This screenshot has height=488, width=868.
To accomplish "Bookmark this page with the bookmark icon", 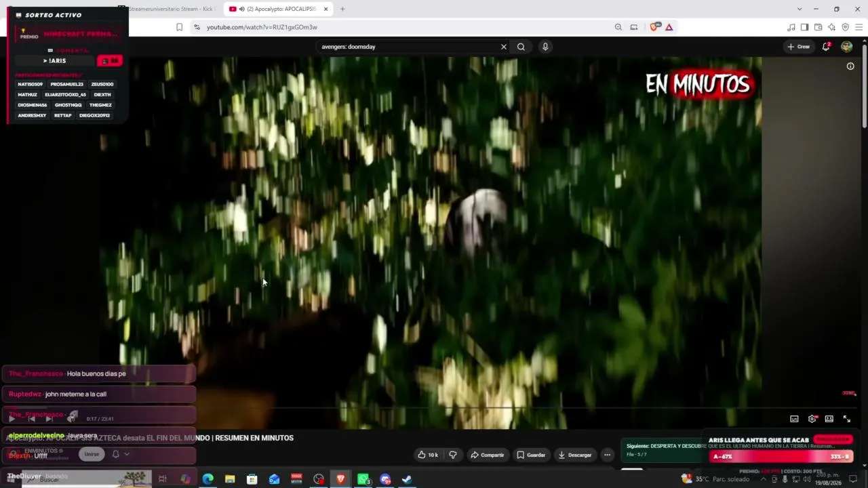I will (179, 27).
